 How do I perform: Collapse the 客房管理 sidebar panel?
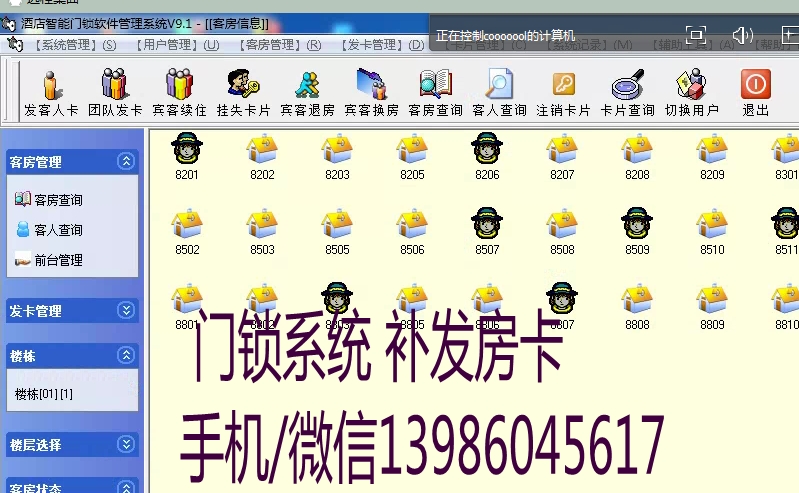(x=126, y=161)
